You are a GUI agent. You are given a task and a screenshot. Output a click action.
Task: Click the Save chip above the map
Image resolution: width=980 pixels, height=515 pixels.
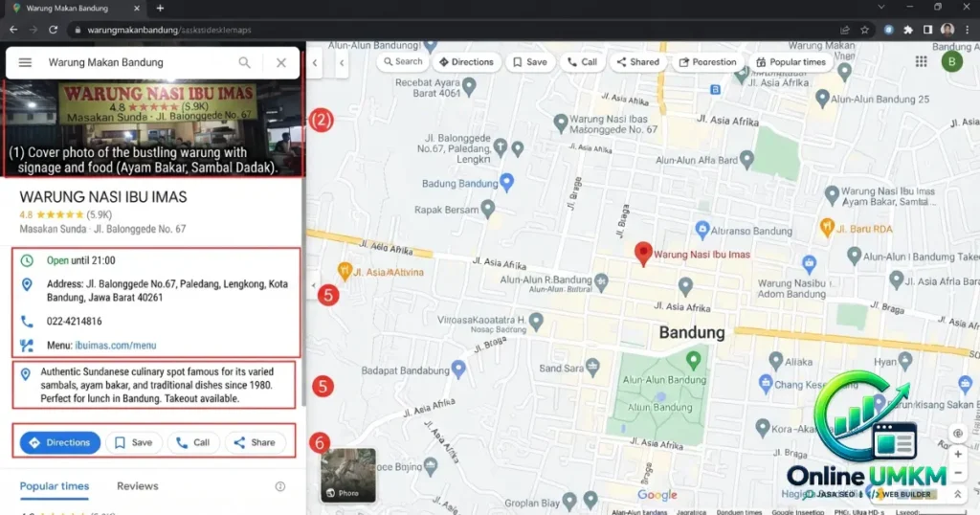click(x=530, y=62)
